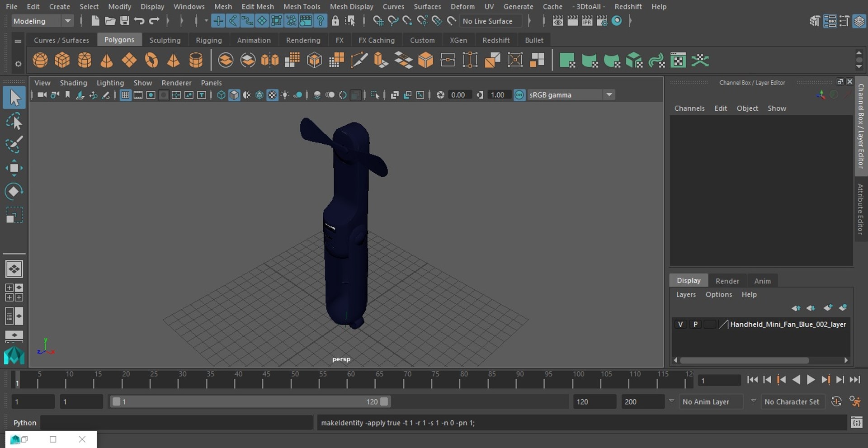The image size is (868, 448).
Task: Open the No Character Set dropdown
Action: click(793, 401)
